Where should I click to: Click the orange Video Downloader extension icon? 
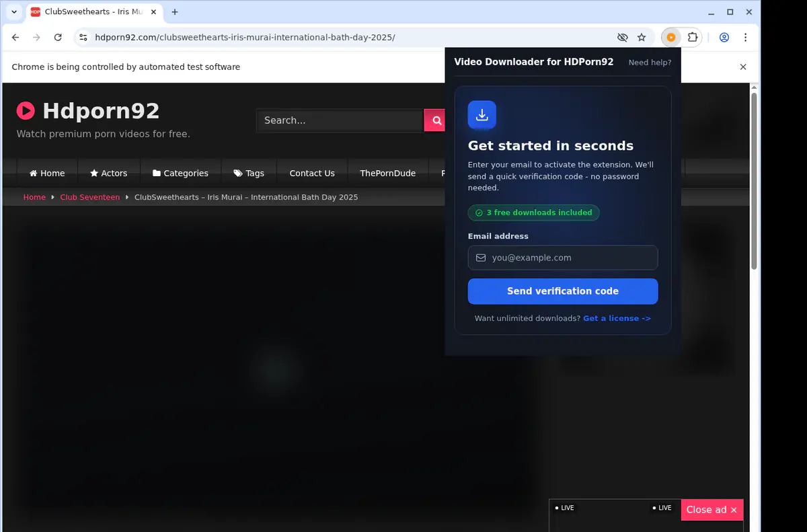[x=670, y=38]
